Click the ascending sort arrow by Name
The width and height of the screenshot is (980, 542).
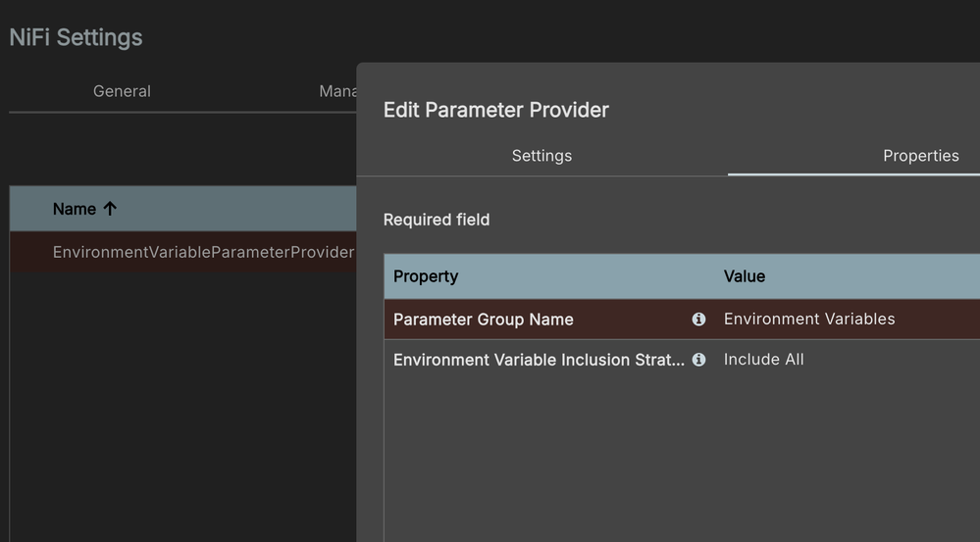(110, 209)
